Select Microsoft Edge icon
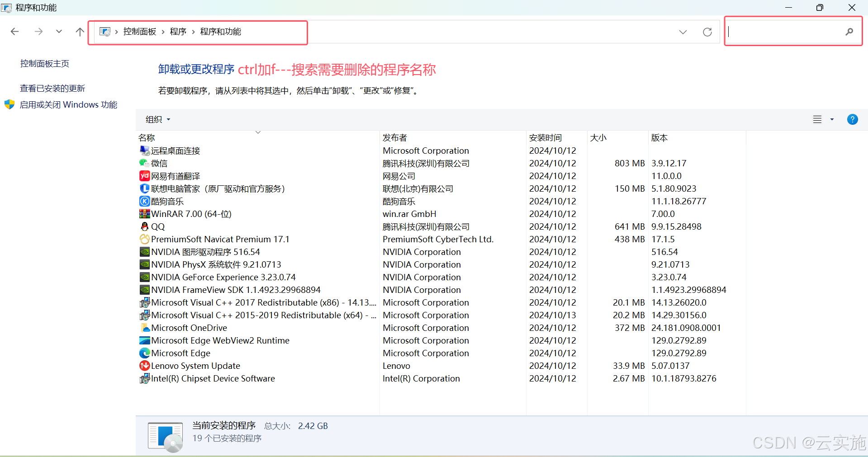Image resolution: width=868 pixels, height=457 pixels. point(145,353)
